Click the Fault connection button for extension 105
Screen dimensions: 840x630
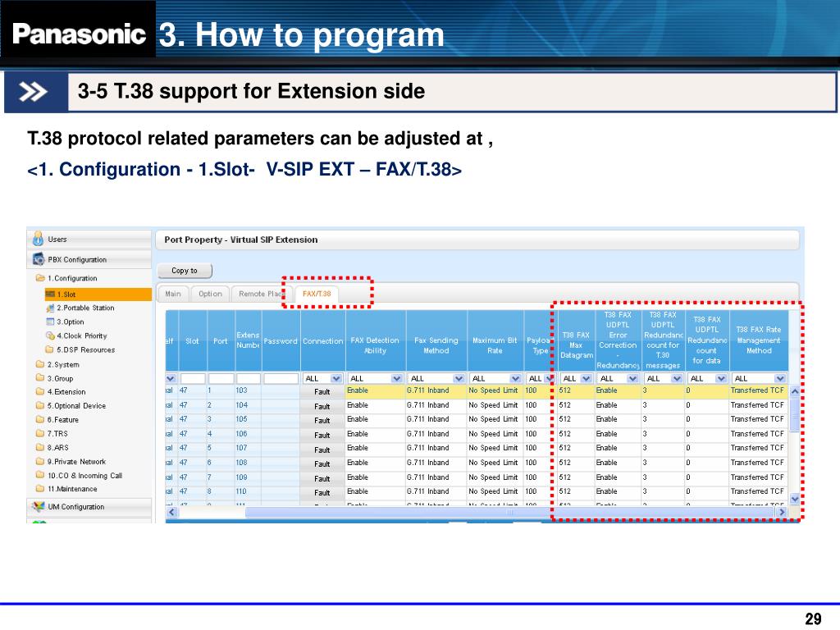click(322, 421)
